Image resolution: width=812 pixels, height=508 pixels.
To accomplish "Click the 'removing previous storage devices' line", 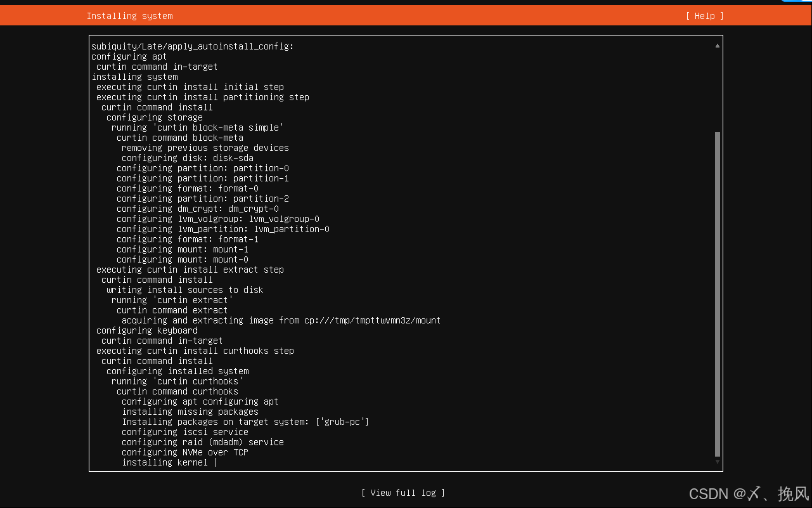I will pyautogui.click(x=205, y=147).
